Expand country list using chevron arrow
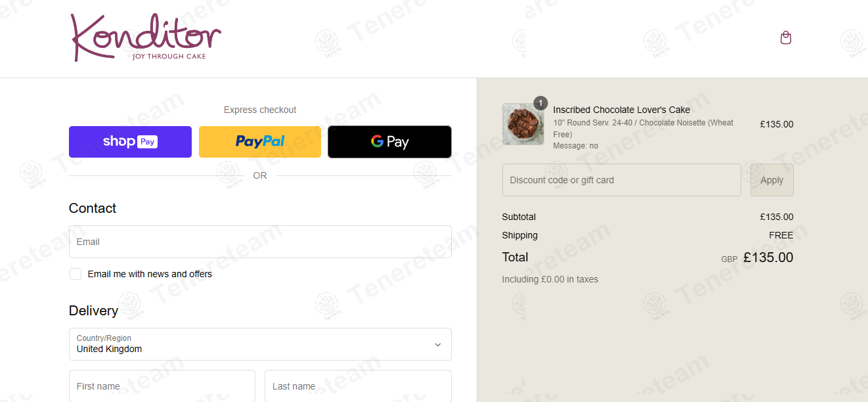The image size is (868, 402). 438,344
